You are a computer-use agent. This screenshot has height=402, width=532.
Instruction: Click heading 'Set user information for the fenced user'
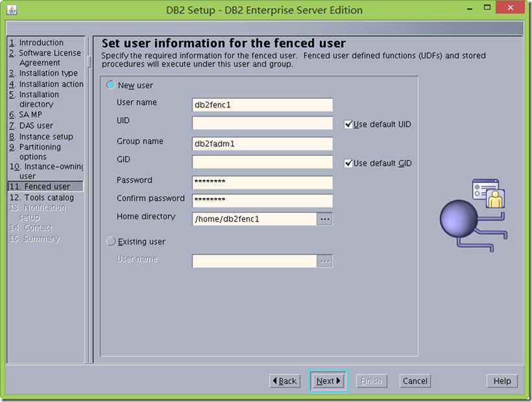[x=224, y=43]
